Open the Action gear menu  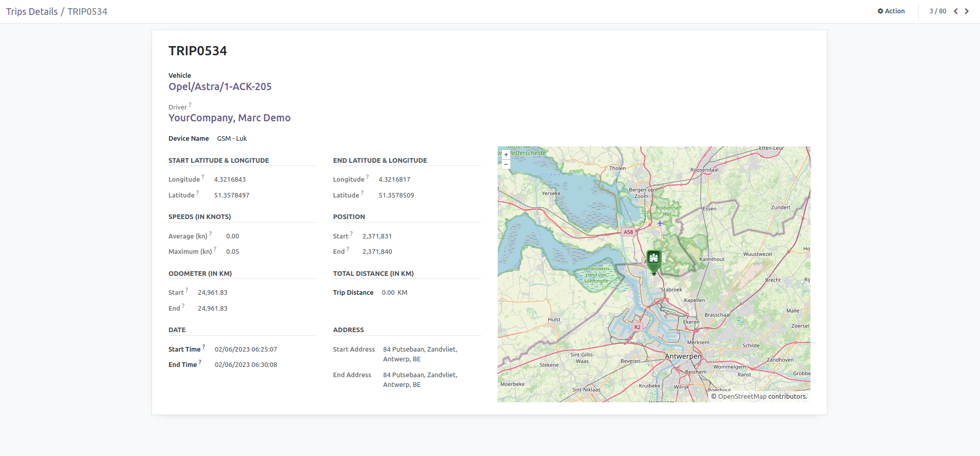pos(891,11)
